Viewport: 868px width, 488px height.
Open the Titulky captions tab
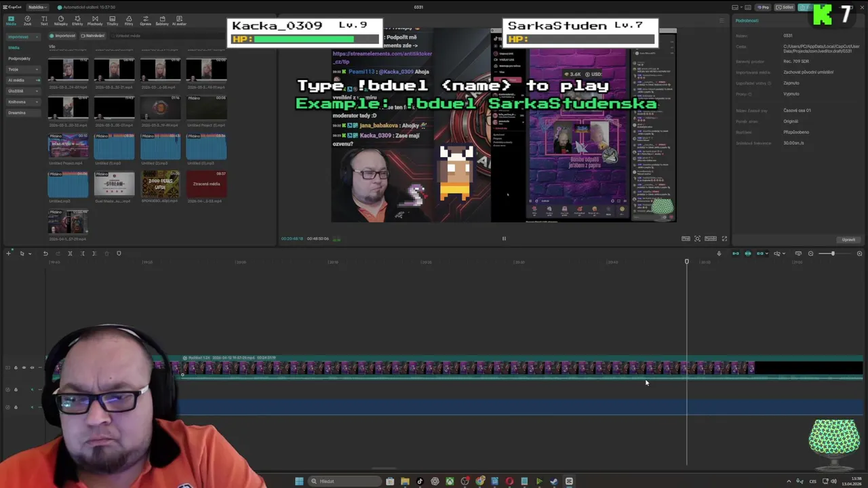(x=112, y=20)
